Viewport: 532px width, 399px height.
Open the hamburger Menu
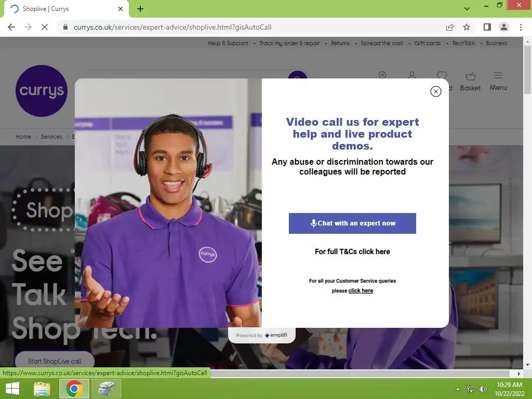498,82
